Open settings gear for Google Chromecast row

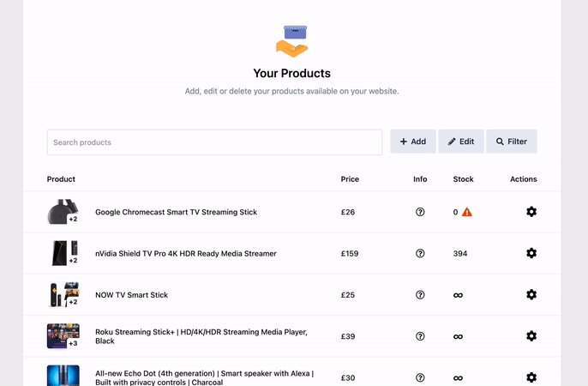(531, 212)
